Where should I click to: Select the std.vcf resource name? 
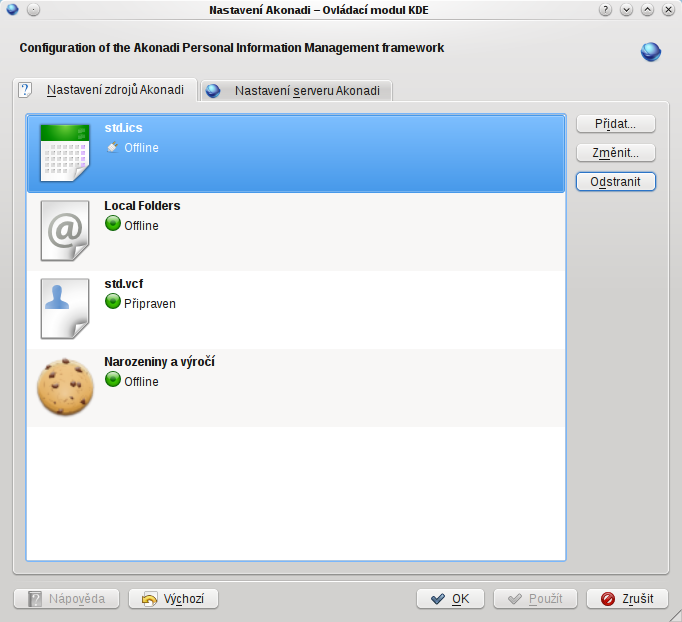[x=124, y=284]
